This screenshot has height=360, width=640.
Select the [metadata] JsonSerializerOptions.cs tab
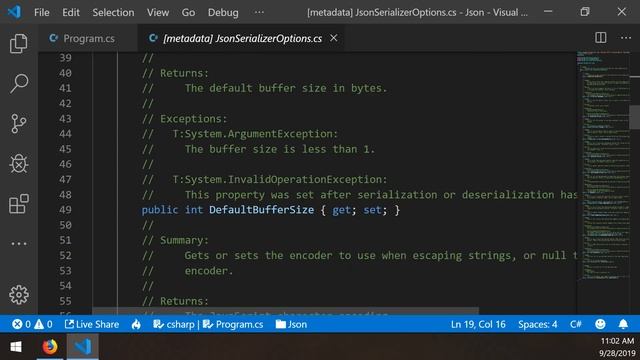[241, 38]
